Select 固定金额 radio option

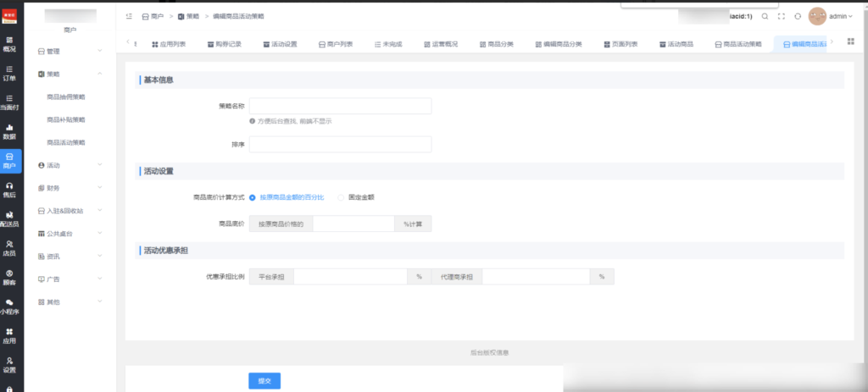[x=356, y=197]
